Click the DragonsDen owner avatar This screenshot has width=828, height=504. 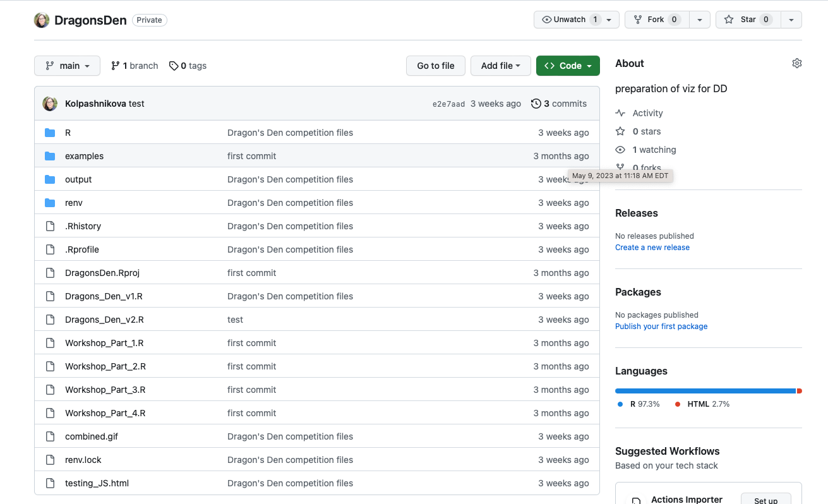tap(42, 20)
